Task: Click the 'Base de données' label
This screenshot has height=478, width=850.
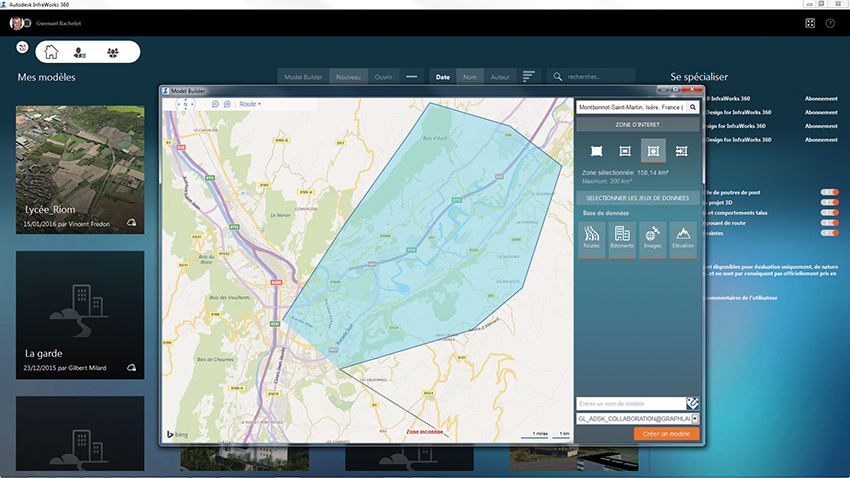Action: point(606,213)
